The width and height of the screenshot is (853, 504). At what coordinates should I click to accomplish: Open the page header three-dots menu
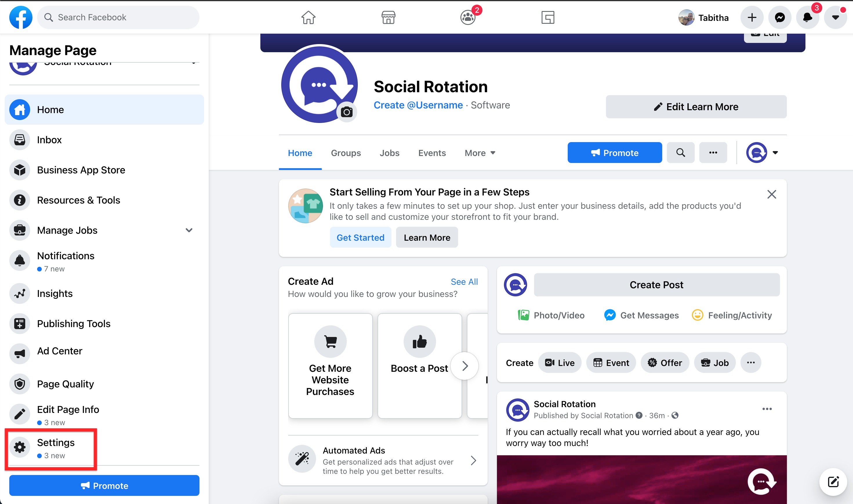click(713, 153)
